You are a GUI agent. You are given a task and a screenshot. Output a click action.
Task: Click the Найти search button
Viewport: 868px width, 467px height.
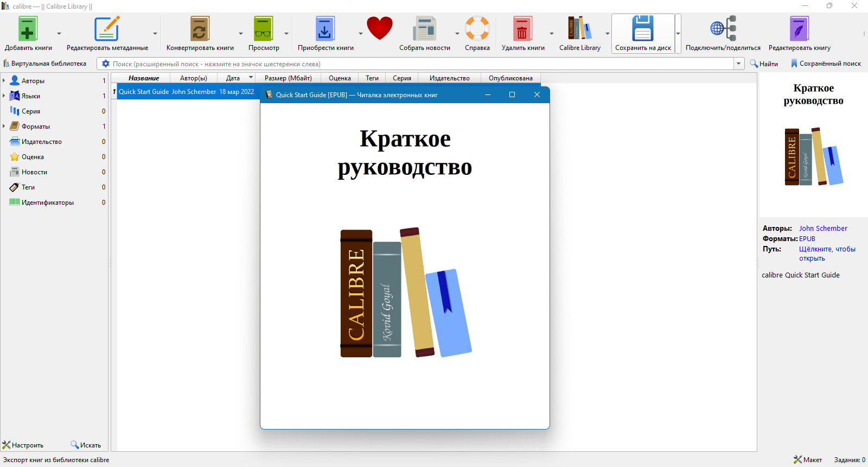(764, 64)
